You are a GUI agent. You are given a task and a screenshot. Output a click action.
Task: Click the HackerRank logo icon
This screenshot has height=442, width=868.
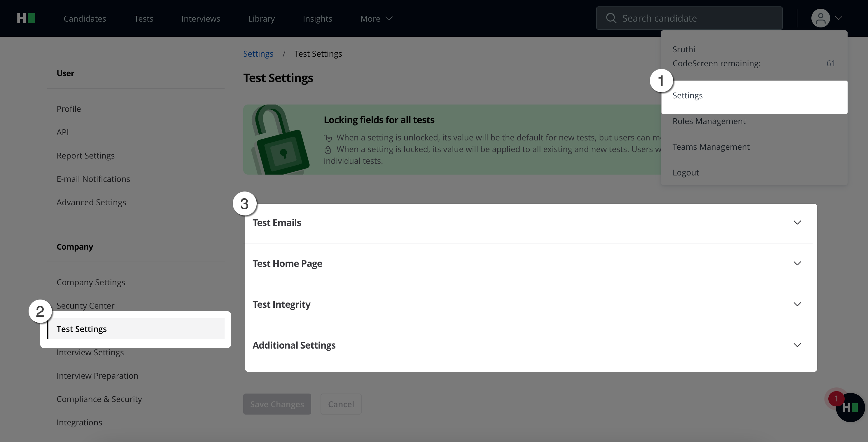[x=26, y=18]
